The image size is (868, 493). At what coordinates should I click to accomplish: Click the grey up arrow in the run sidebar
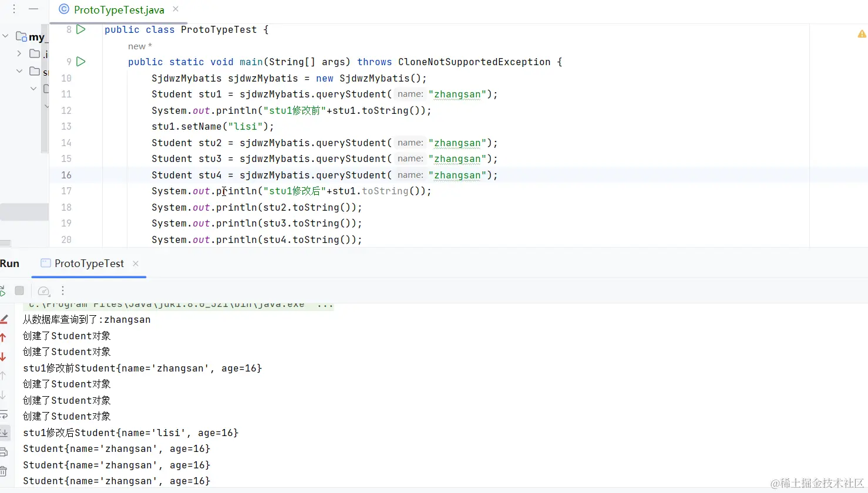click(4, 376)
